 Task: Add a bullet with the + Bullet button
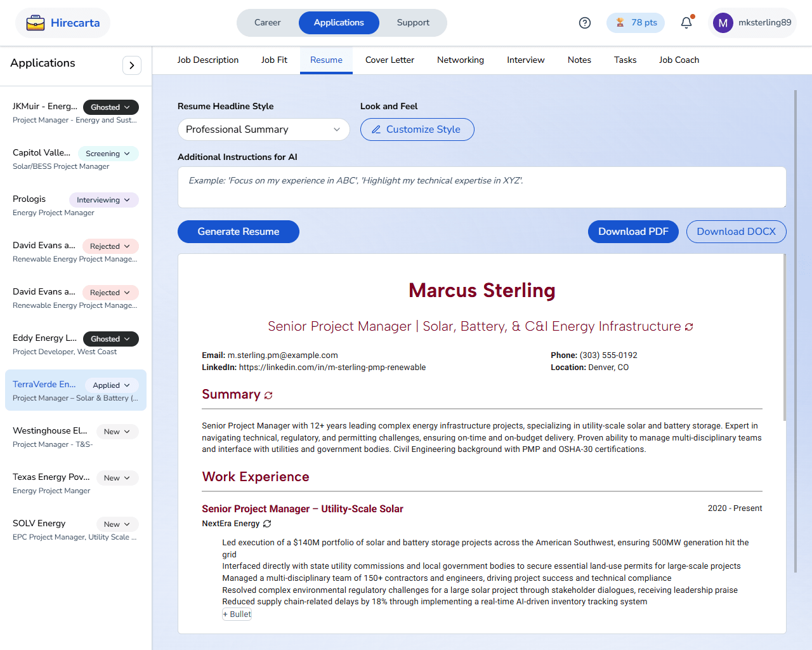tap(237, 614)
